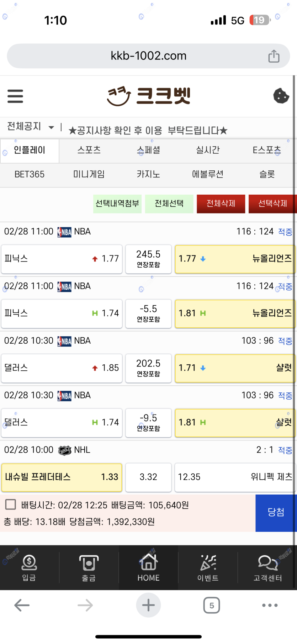297x644 pixels.
Task: Click the cookie icon at top right
Action: point(281,96)
